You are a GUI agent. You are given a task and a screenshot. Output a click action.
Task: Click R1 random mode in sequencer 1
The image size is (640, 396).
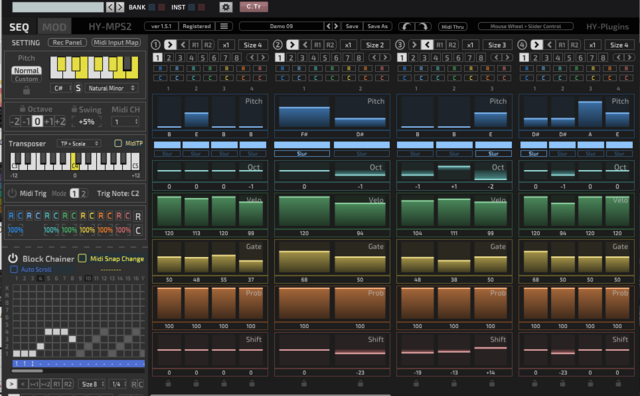(195, 45)
